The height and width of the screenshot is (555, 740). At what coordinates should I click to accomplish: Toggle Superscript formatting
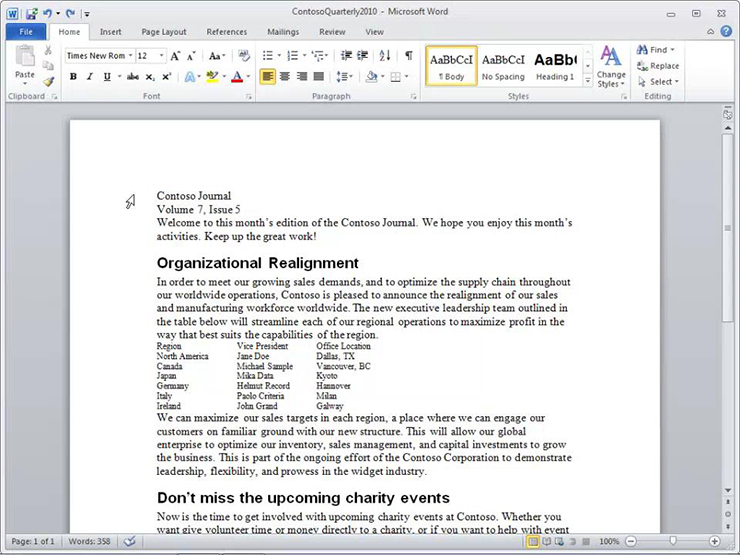167,76
